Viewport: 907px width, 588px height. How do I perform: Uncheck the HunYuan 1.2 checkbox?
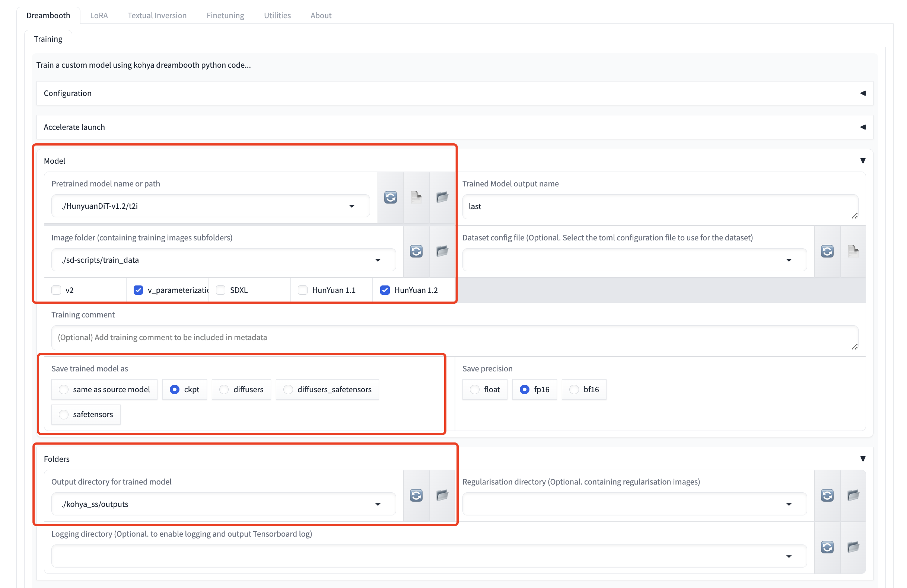click(385, 290)
